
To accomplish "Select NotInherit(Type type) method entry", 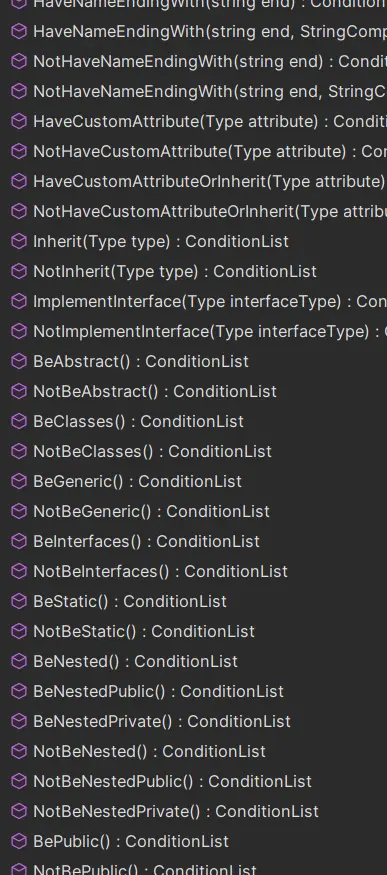I will 175,271.
